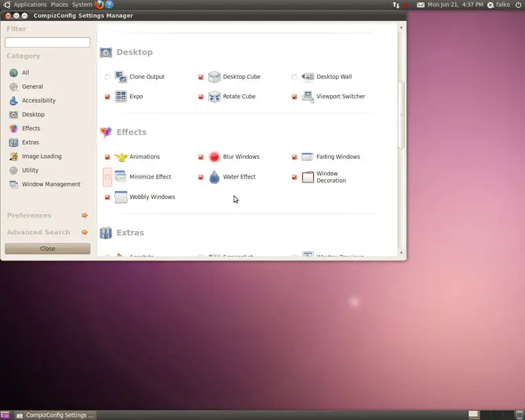The image size is (525, 420).
Task: Open the Viewport Switcher plugin icon
Action: pyautogui.click(x=308, y=96)
